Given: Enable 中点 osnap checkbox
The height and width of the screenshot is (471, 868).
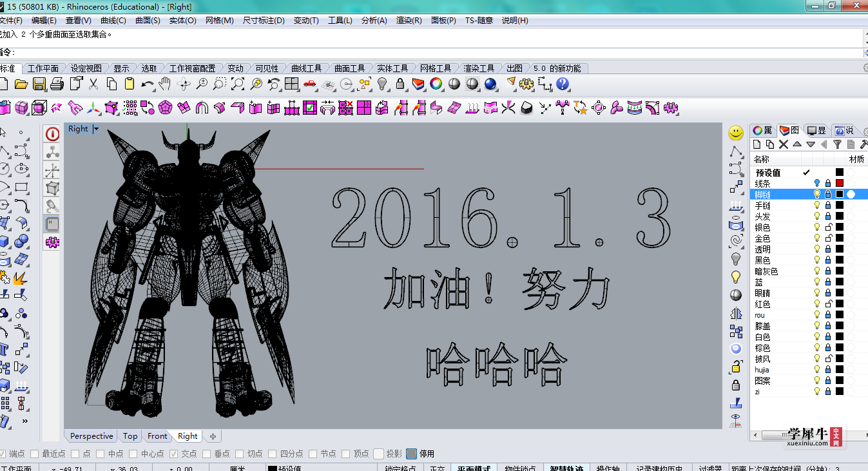Looking at the screenshot, I should (101, 454).
